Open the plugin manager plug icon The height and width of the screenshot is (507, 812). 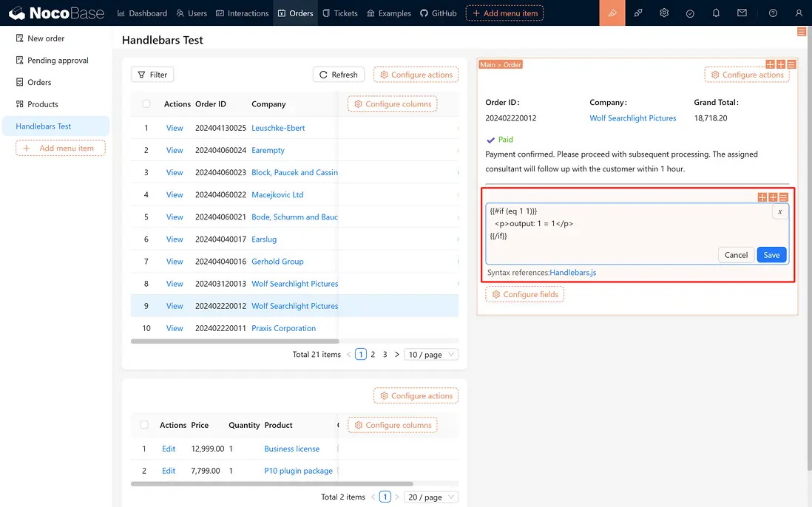638,13
